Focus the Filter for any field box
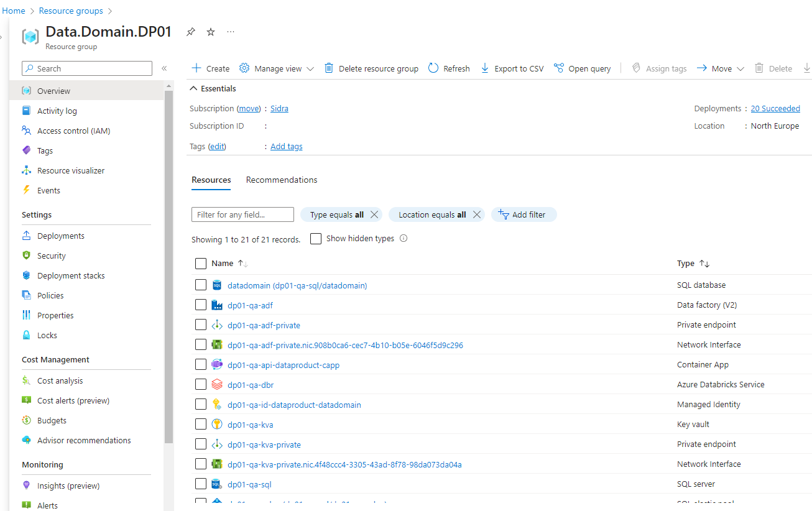Image resolution: width=812 pixels, height=511 pixels. [x=242, y=214]
